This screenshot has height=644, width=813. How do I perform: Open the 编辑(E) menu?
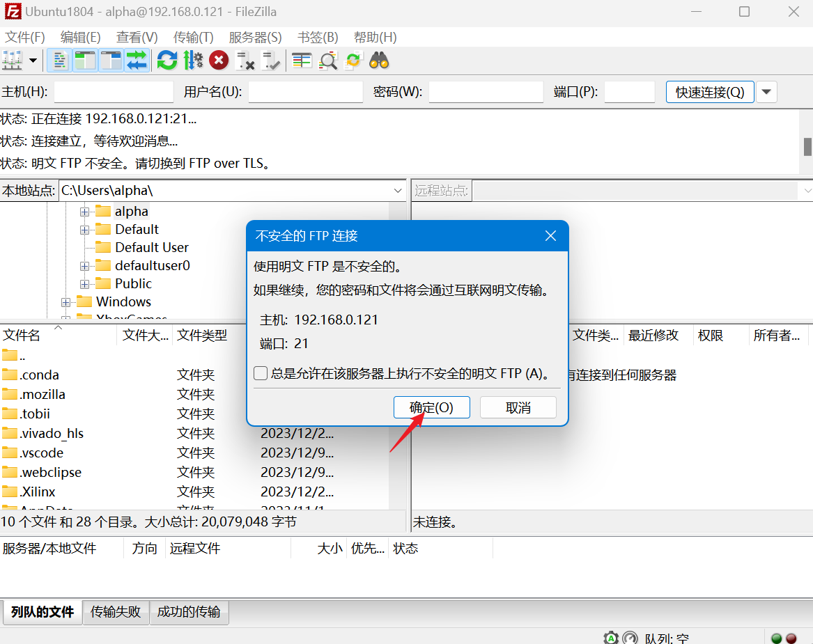pyautogui.click(x=80, y=38)
